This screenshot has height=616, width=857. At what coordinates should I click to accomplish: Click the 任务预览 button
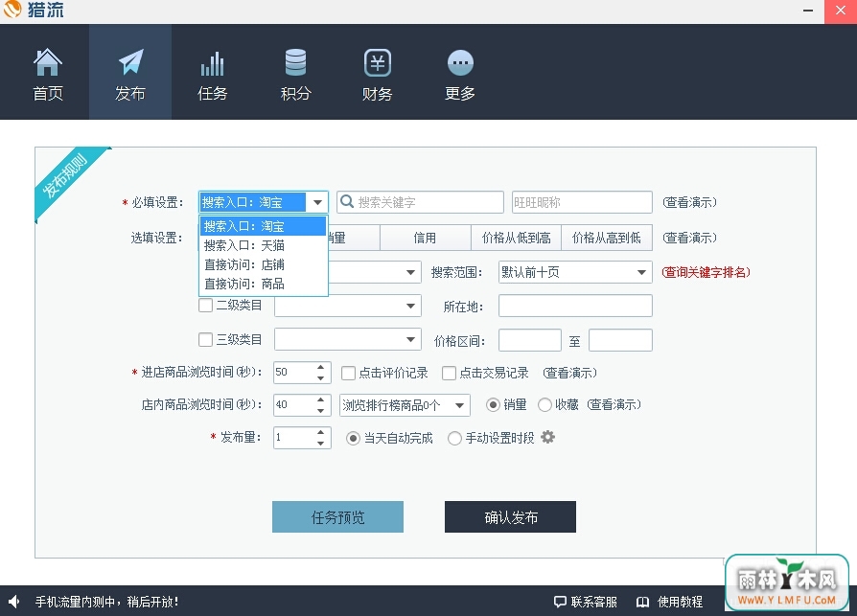(x=337, y=516)
